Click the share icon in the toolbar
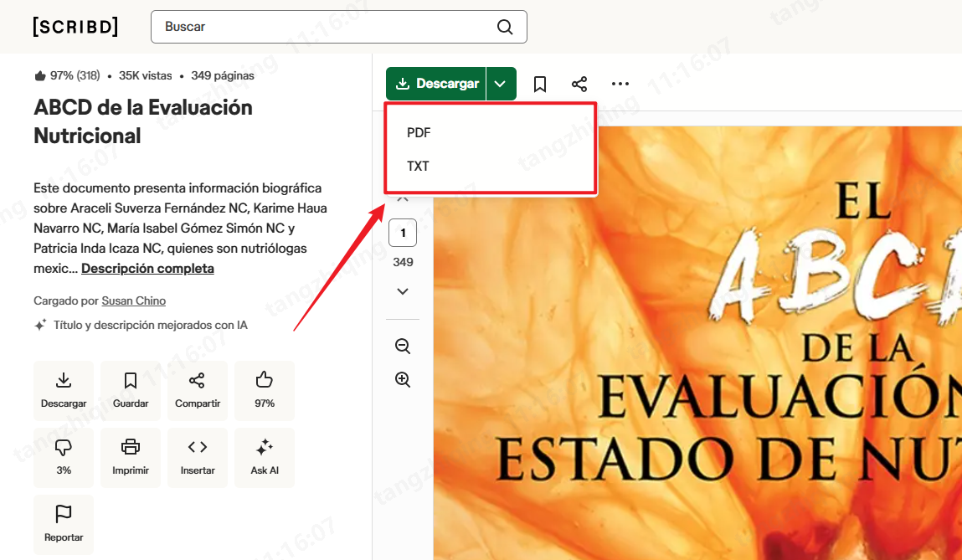 [x=579, y=84]
